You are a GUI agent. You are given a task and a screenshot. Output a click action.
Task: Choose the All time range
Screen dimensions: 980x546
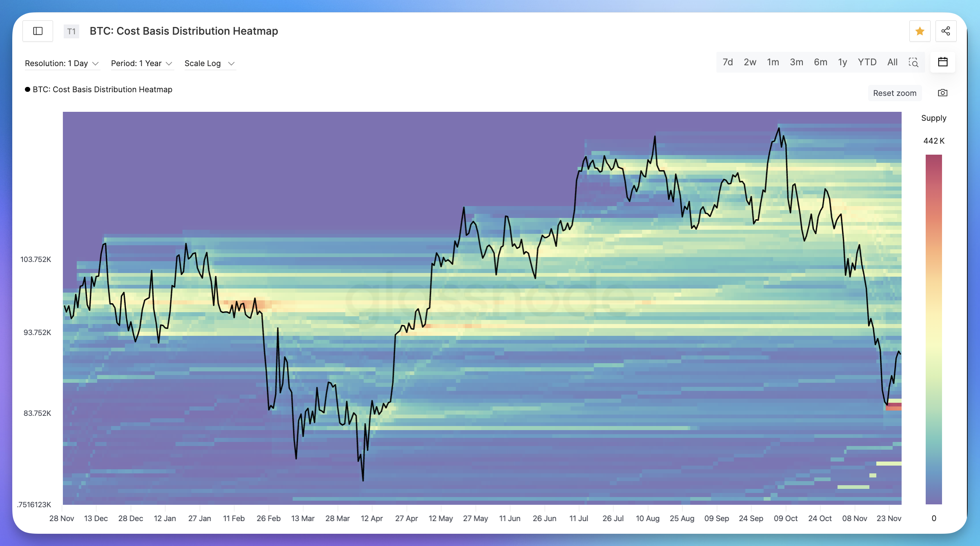(892, 62)
